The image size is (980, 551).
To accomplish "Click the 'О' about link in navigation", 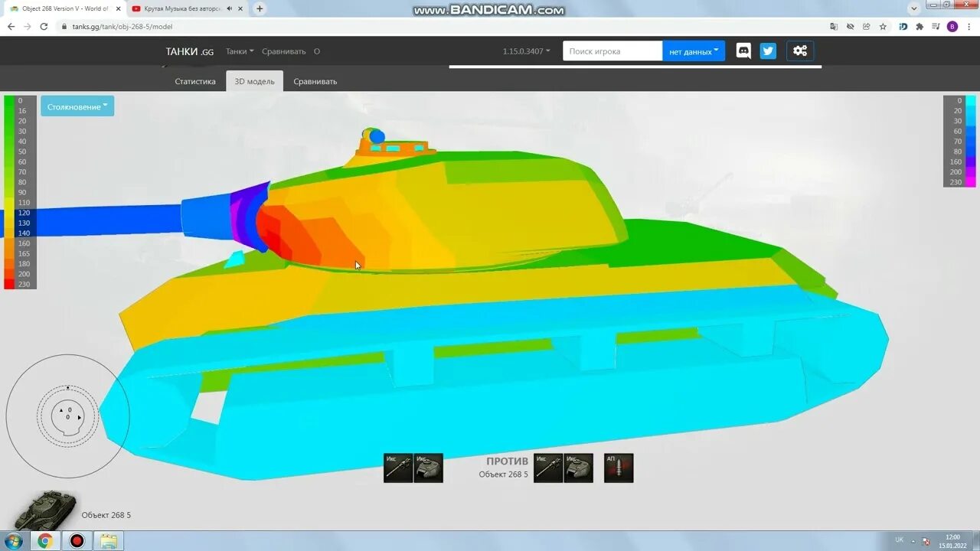I will pyautogui.click(x=317, y=51).
